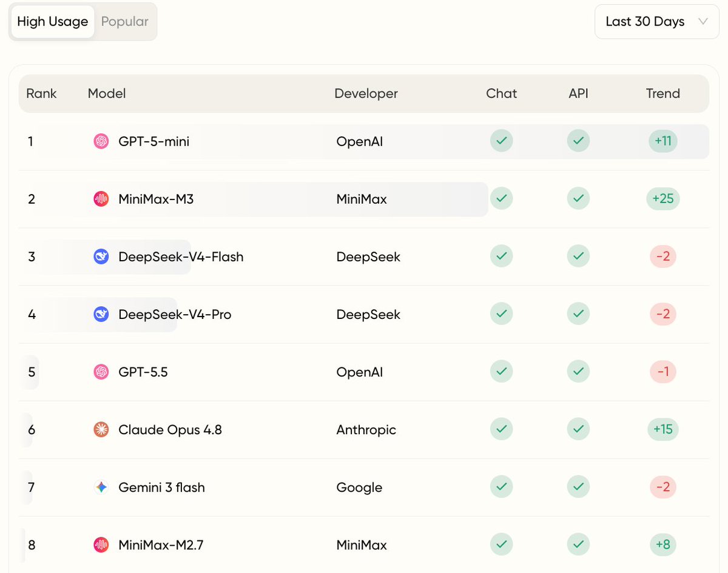Click the Anthropic logo beside Claude Opus 4.8
Viewport: 728px width, 573px height.
point(101,429)
